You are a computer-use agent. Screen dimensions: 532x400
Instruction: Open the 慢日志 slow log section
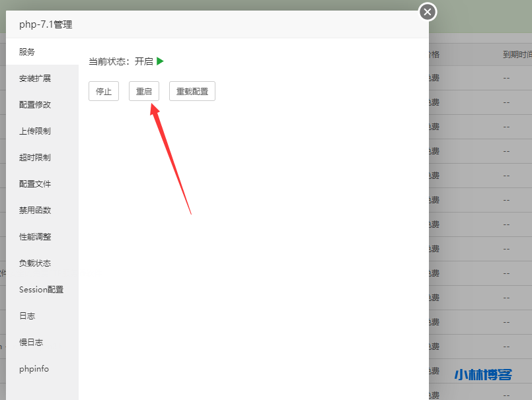[x=31, y=342]
